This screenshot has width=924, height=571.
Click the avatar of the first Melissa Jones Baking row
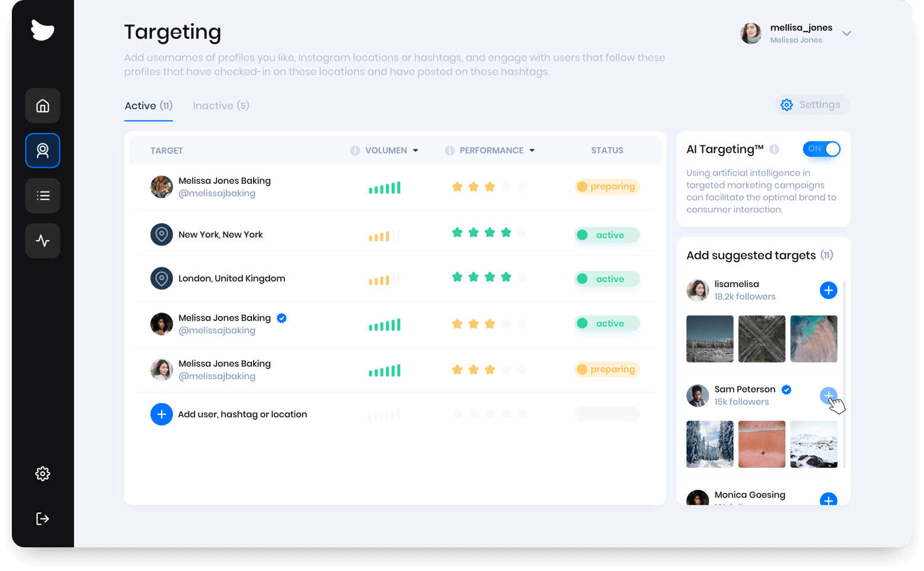coord(161,187)
